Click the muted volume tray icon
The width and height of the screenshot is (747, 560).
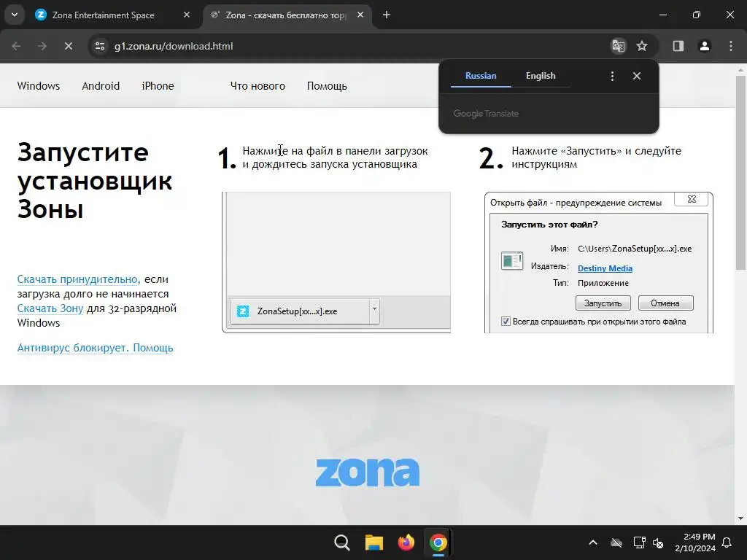658,542
